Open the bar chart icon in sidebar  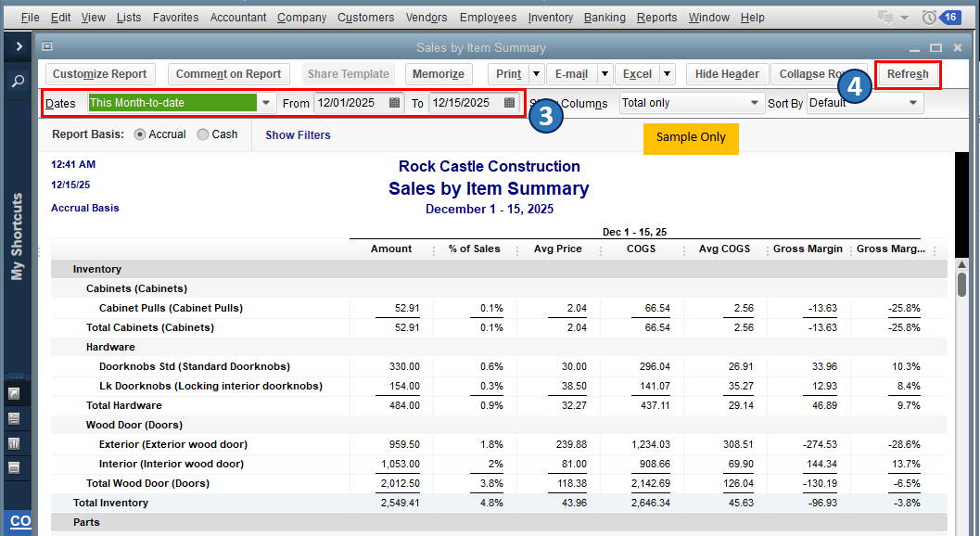pyautogui.click(x=14, y=443)
